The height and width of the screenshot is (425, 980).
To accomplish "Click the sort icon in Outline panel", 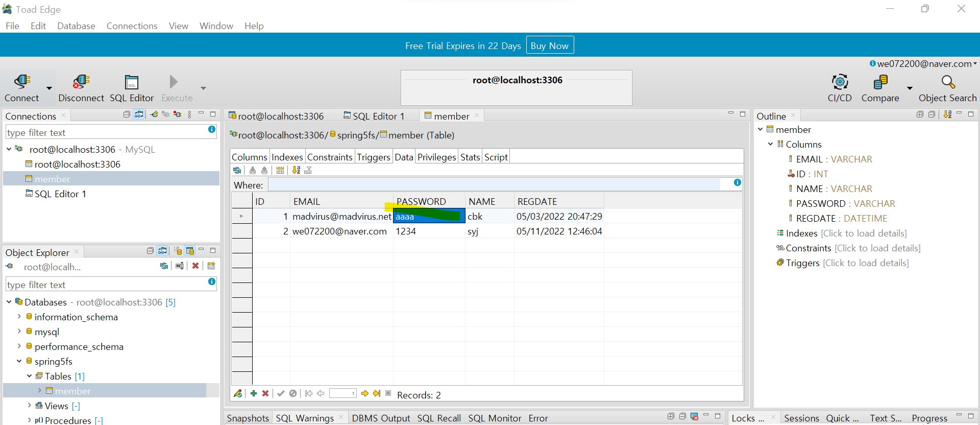I will tap(947, 114).
